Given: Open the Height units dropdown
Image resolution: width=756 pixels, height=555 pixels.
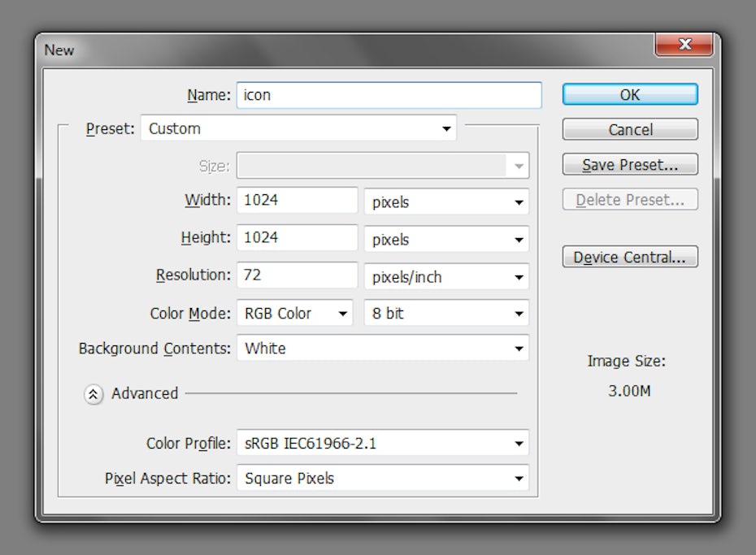Looking at the screenshot, I should [x=445, y=240].
